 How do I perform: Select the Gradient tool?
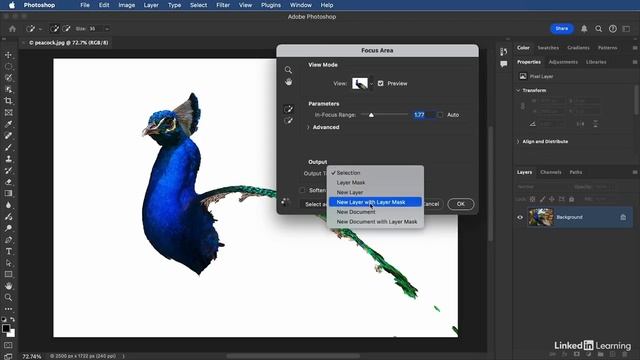point(8,193)
